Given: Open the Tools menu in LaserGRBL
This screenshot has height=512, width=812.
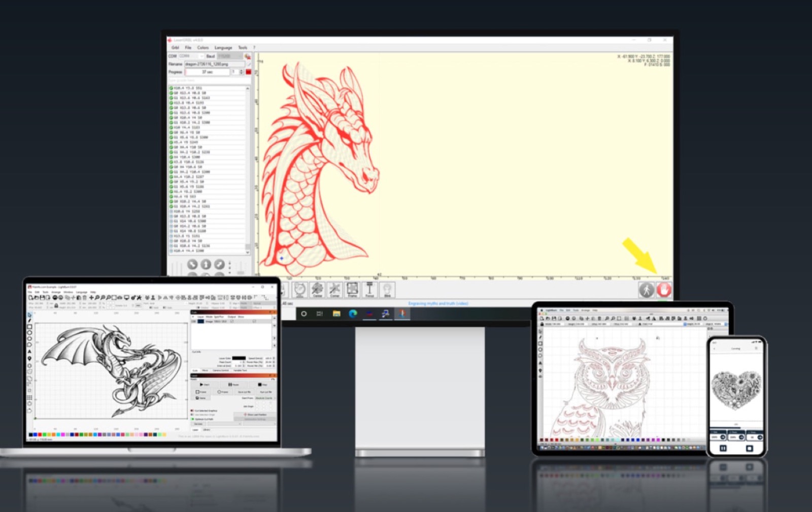Looking at the screenshot, I should [x=243, y=48].
